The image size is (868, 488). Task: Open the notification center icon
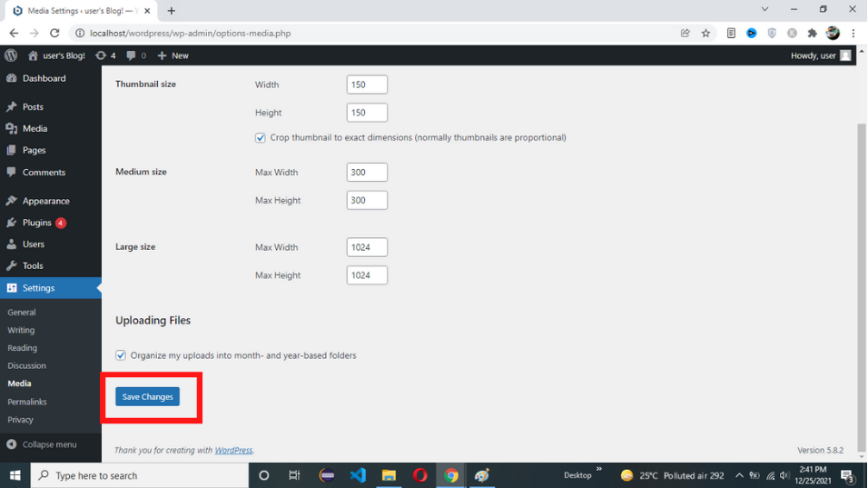(847, 475)
